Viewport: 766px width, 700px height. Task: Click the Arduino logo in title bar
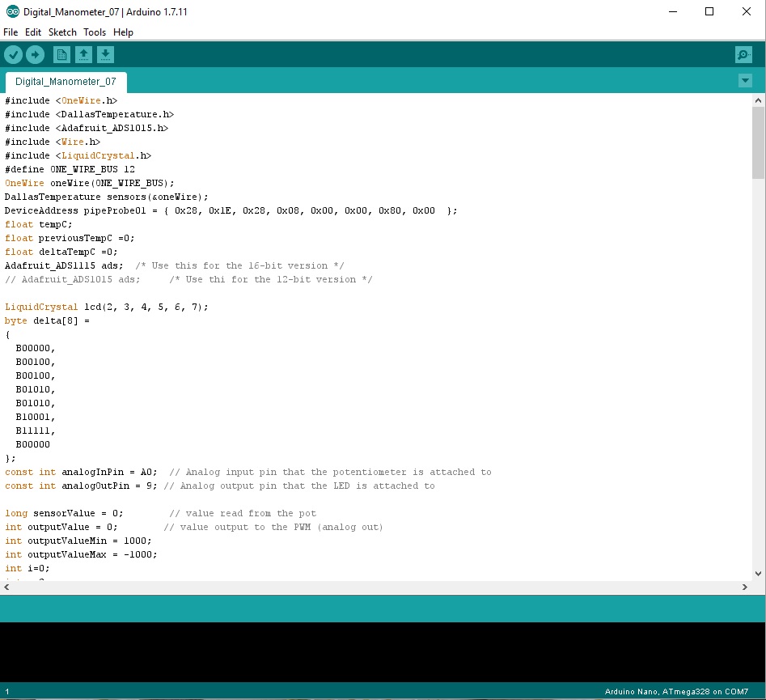pos(13,11)
